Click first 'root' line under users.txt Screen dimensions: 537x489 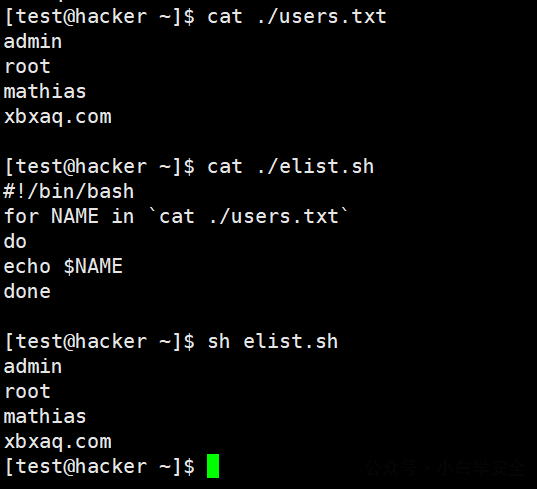tap(27, 66)
